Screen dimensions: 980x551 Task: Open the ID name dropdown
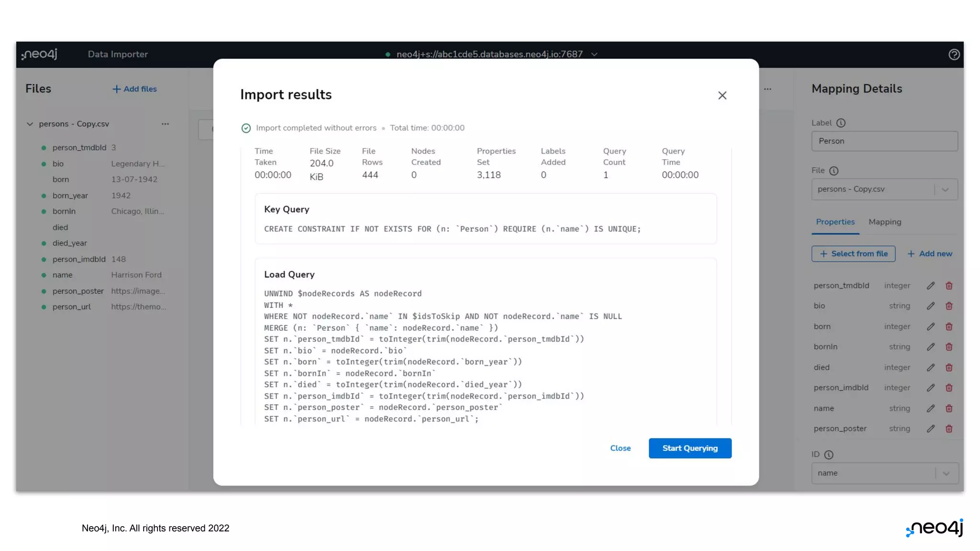(x=946, y=474)
